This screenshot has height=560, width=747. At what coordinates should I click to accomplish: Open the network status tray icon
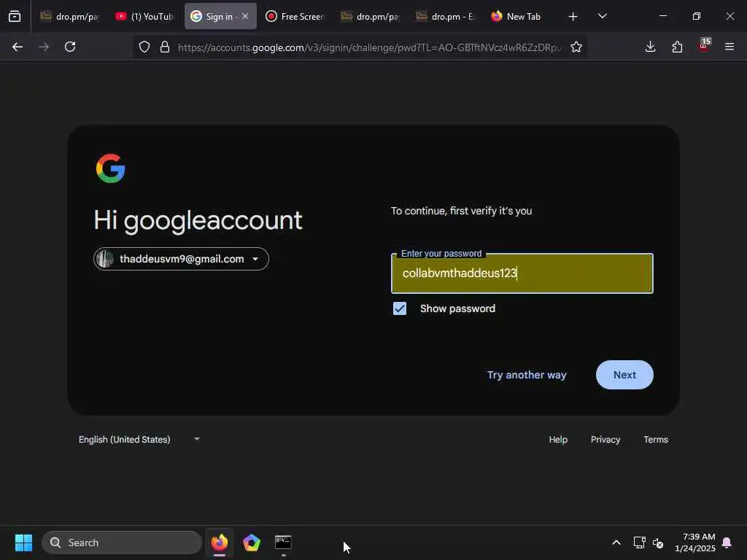click(639, 542)
